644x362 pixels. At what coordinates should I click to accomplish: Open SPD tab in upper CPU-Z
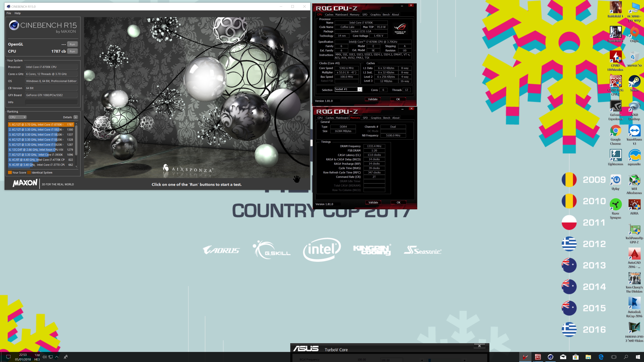[x=365, y=14]
